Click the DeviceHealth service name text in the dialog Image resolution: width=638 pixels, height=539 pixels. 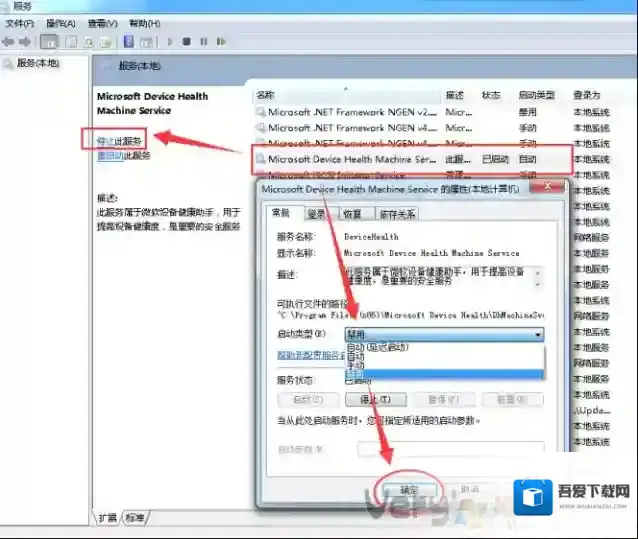click(x=371, y=237)
